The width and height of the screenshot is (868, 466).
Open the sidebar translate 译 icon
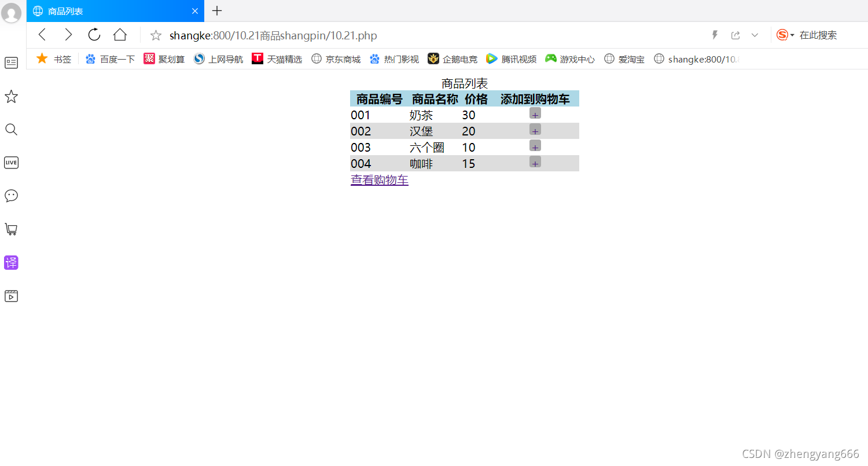point(11,262)
